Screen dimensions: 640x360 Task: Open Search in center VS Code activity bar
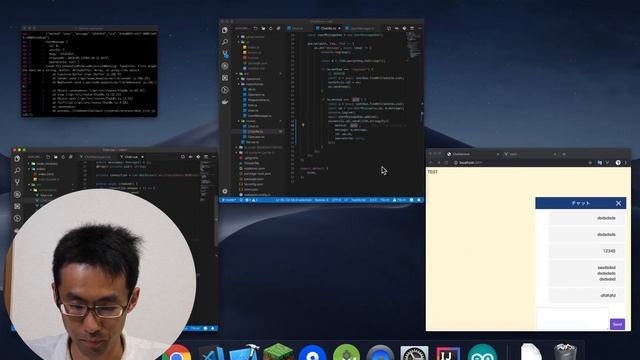[x=225, y=42]
